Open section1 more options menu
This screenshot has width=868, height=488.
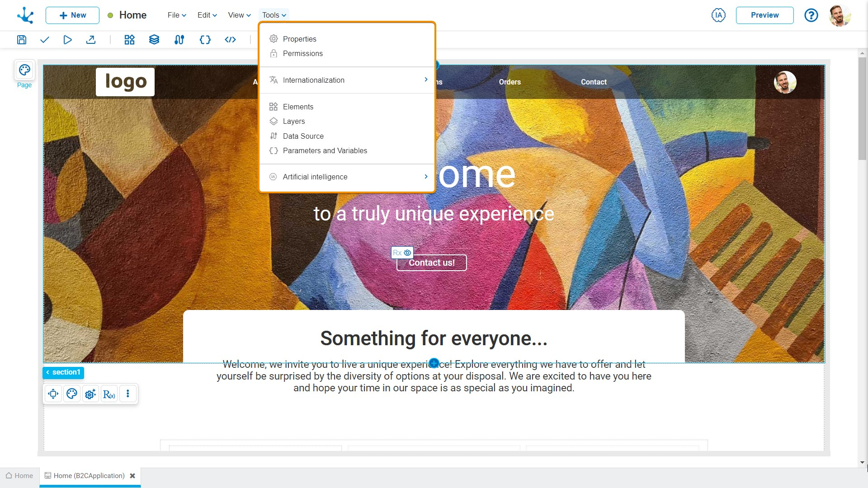[128, 394]
